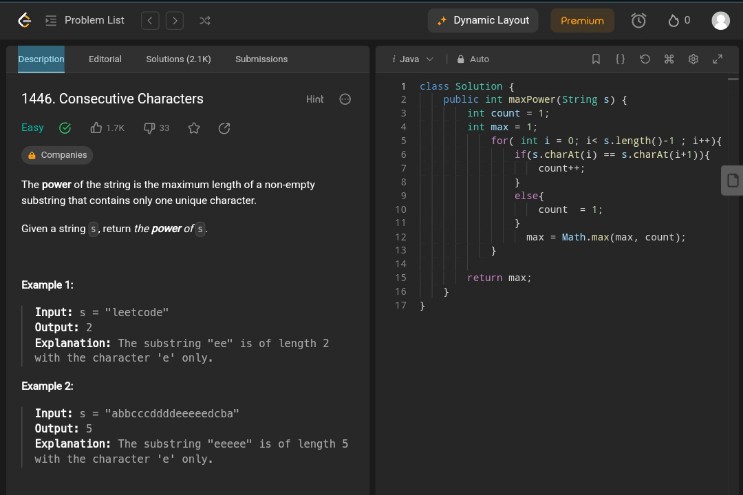Click the Easy difficulty label

pyautogui.click(x=32, y=127)
